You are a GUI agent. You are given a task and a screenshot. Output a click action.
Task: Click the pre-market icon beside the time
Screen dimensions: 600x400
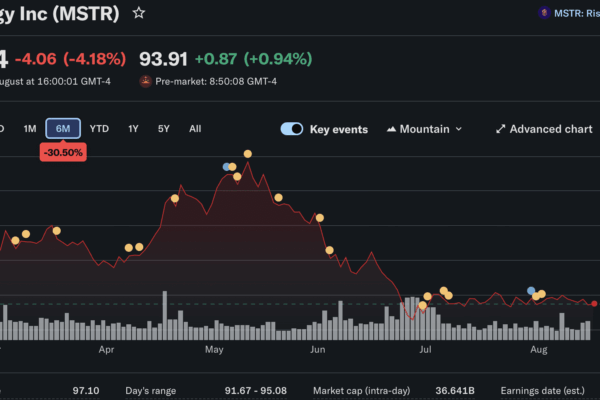pyautogui.click(x=145, y=81)
